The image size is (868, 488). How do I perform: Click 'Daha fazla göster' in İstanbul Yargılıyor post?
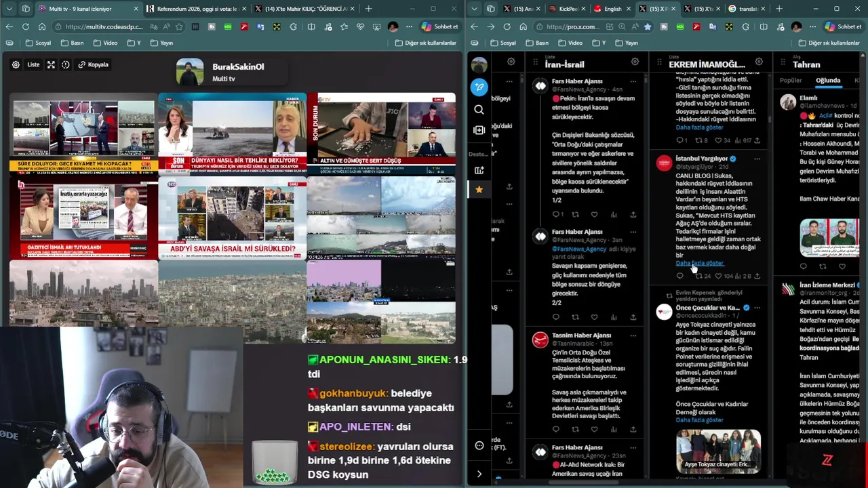[700, 263]
